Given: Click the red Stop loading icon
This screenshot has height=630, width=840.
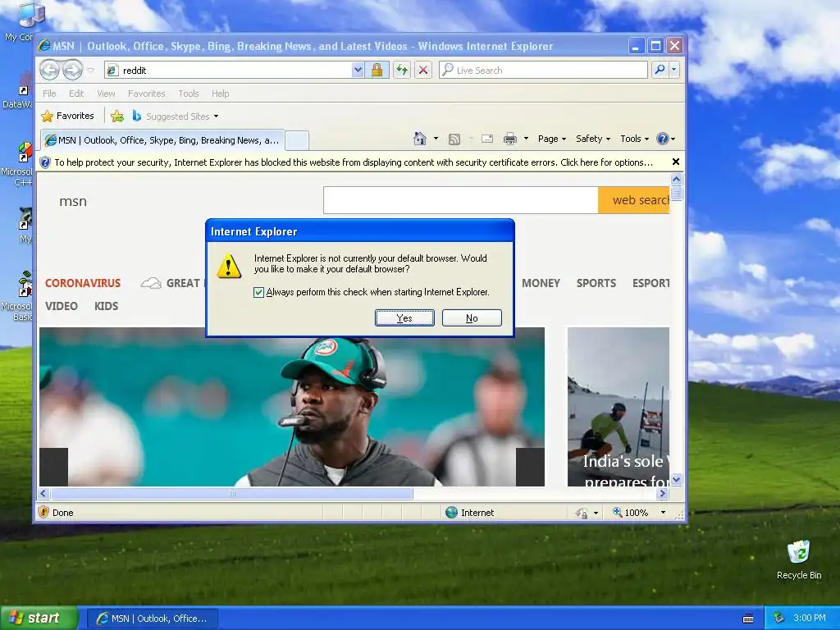Looking at the screenshot, I should pyautogui.click(x=423, y=71).
